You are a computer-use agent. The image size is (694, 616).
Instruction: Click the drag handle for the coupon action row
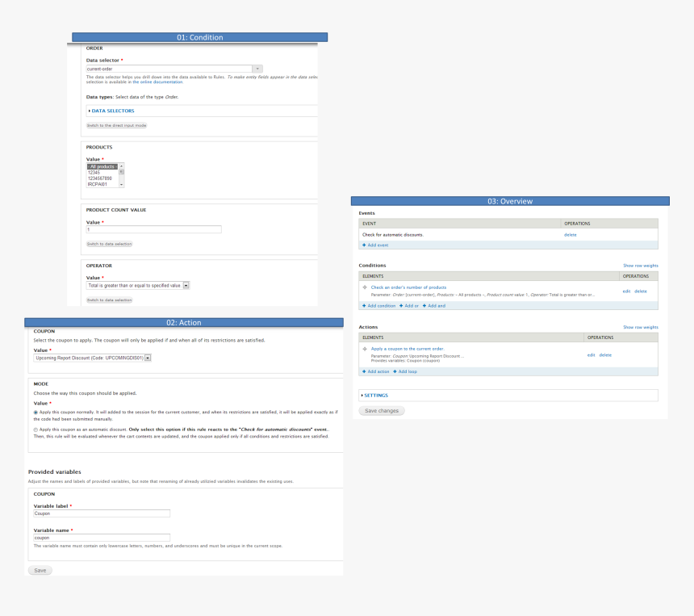[x=365, y=349]
